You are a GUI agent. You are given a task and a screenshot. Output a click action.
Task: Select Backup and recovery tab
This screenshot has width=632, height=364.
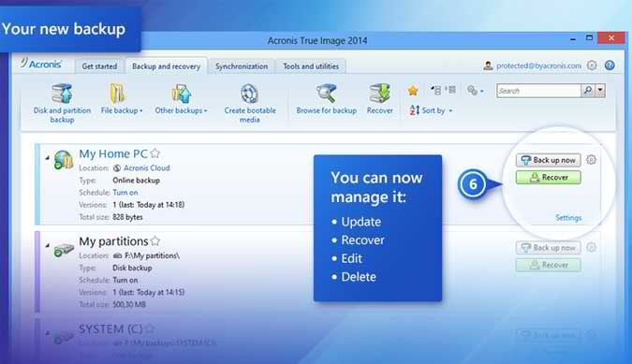tap(166, 66)
